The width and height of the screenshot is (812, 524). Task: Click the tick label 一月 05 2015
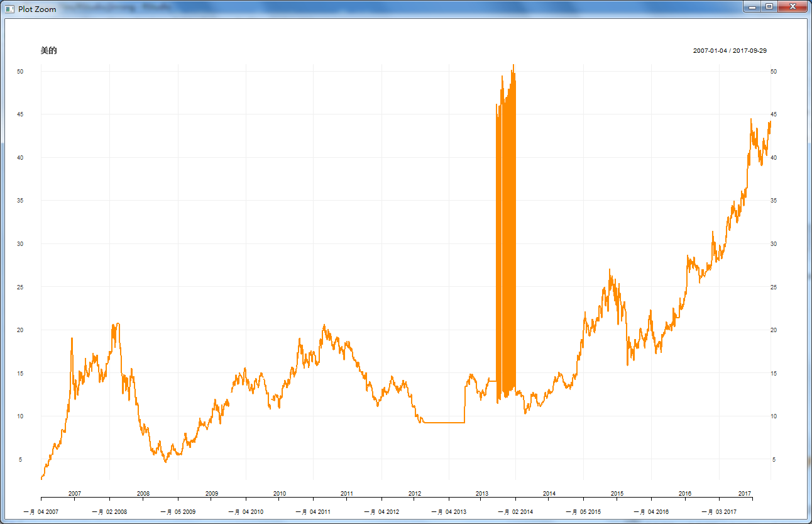pos(583,512)
